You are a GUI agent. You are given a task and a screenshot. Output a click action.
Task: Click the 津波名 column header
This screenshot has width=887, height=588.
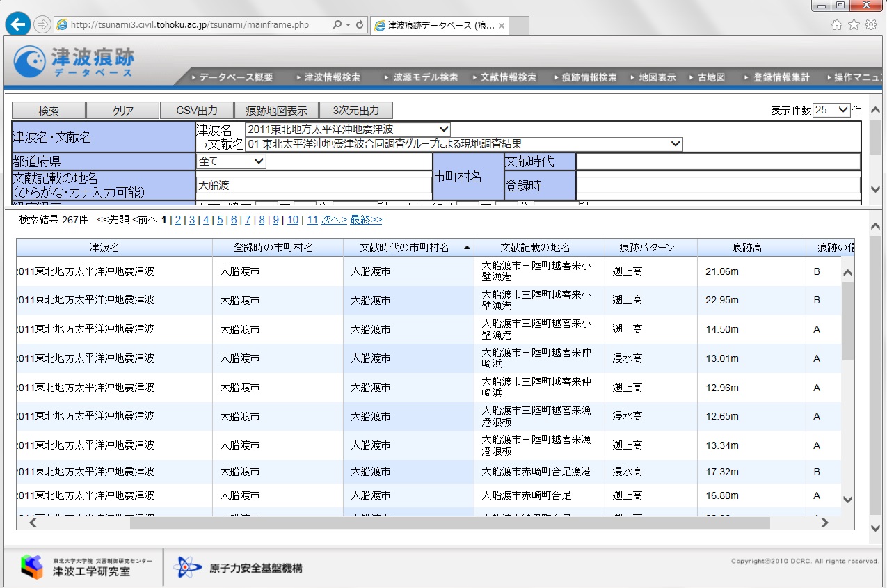point(114,248)
